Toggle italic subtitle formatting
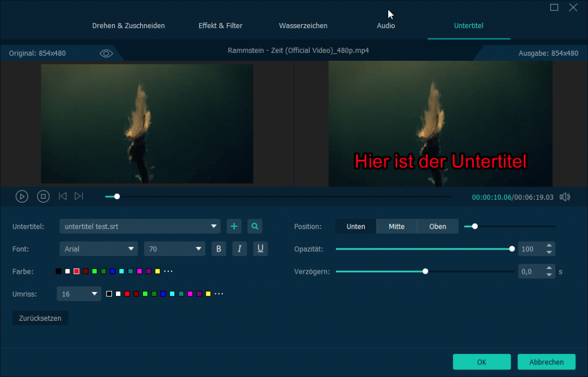Screen dimensions: 588x377 coord(239,248)
